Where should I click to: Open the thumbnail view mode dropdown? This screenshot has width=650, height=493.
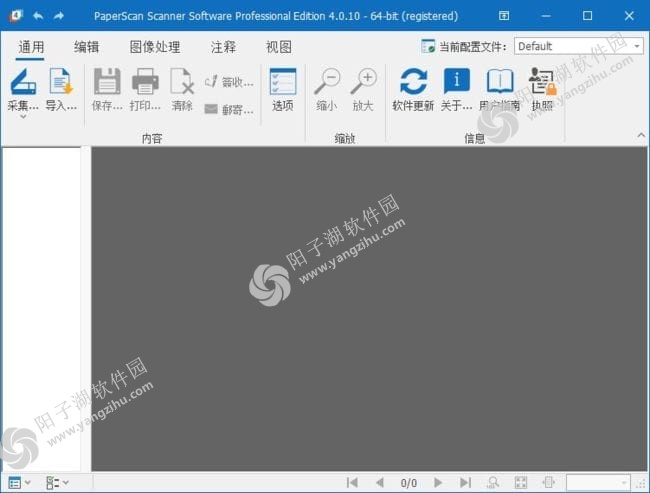coord(19,483)
